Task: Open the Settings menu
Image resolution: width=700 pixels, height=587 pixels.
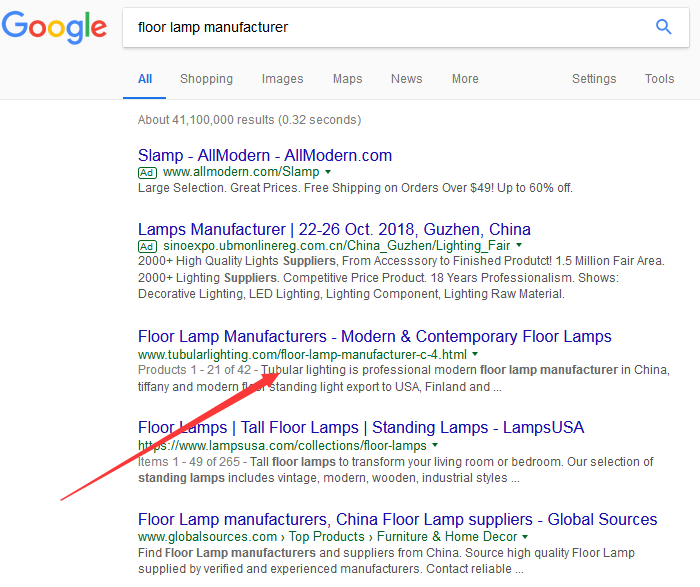Action: click(594, 79)
